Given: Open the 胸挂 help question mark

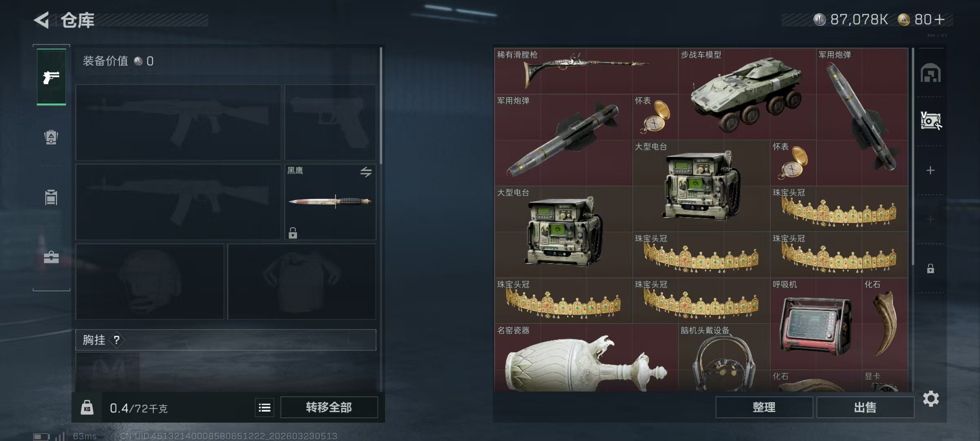Looking at the screenshot, I should tap(116, 340).
